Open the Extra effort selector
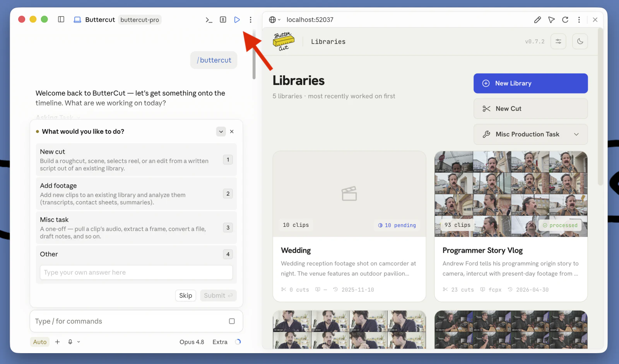This screenshot has width=619, height=364. (x=220, y=342)
